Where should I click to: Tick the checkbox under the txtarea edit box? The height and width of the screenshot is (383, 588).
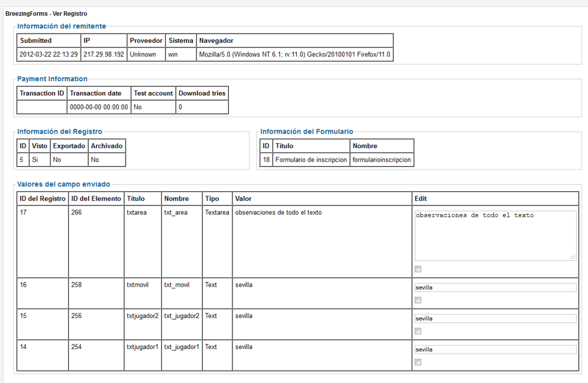(418, 269)
